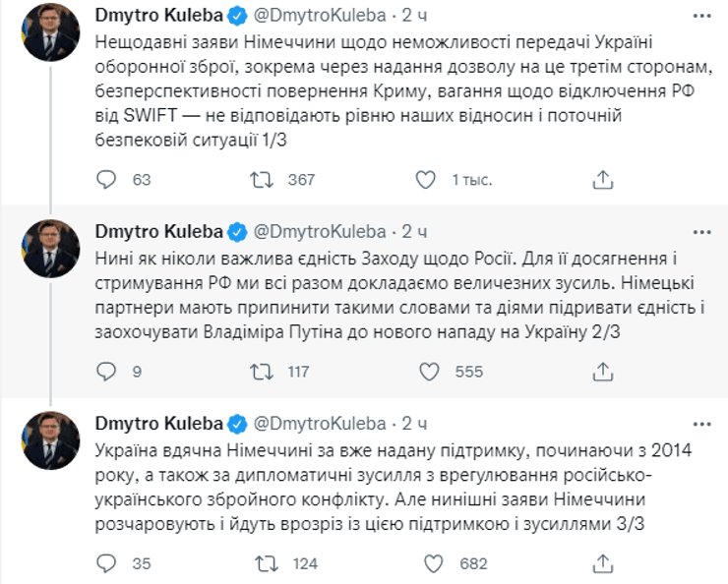
Task: Open more options for third tweet
Action: (700, 424)
